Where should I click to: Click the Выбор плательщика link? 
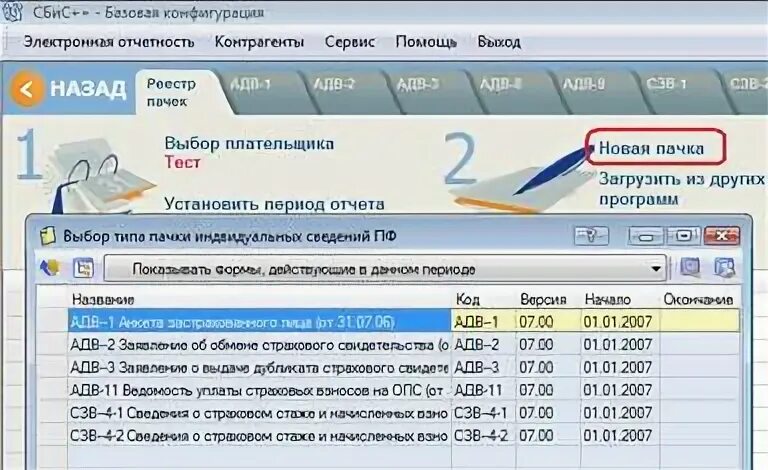tap(249, 143)
